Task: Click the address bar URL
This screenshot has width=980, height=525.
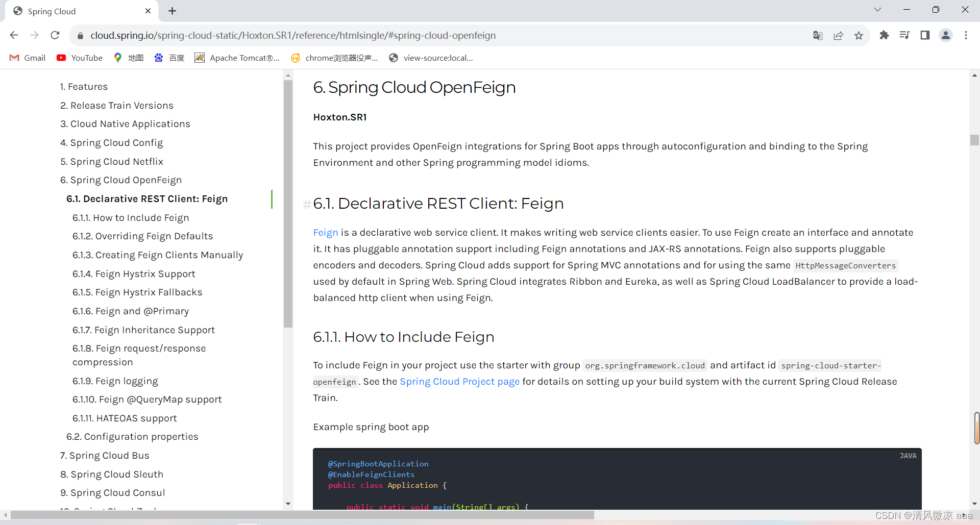Action: click(x=293, y=35)
